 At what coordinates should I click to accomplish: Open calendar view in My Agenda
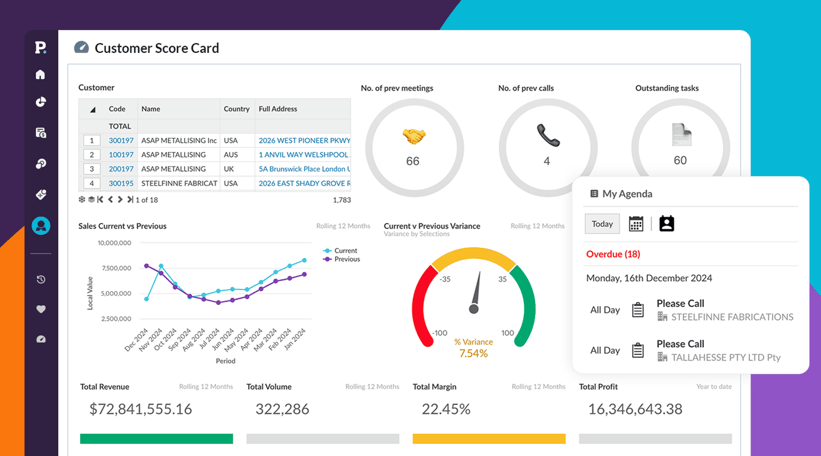point(636,224)
